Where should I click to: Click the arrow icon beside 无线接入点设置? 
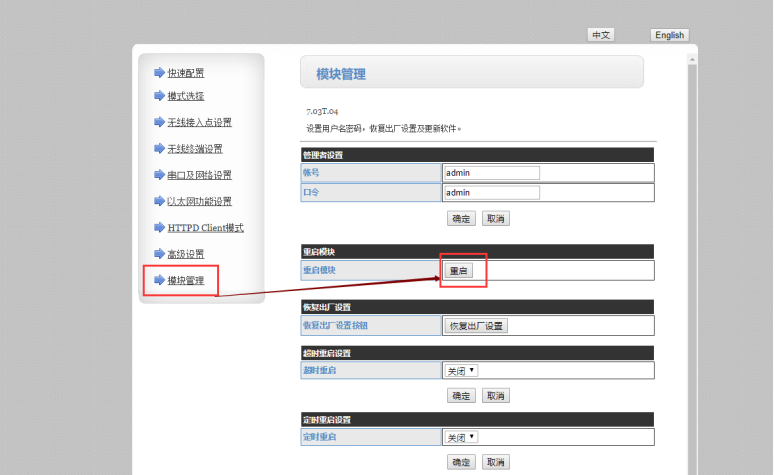159,122
